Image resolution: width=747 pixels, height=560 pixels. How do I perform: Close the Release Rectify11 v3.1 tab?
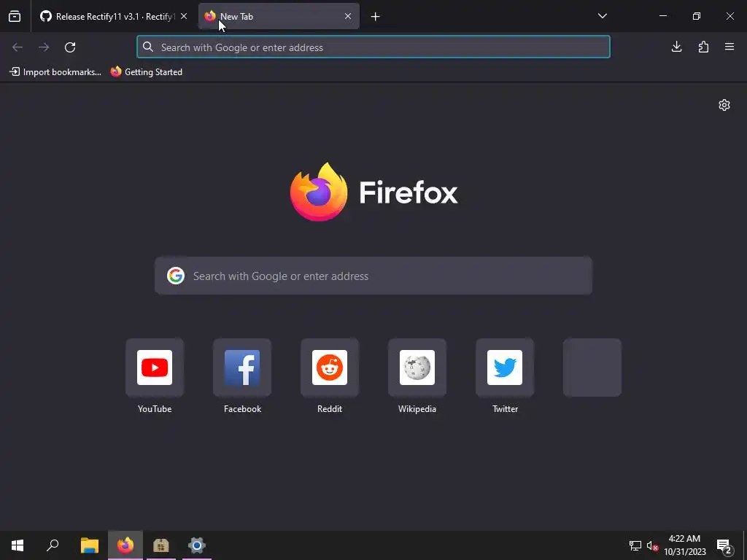point(184,16)
